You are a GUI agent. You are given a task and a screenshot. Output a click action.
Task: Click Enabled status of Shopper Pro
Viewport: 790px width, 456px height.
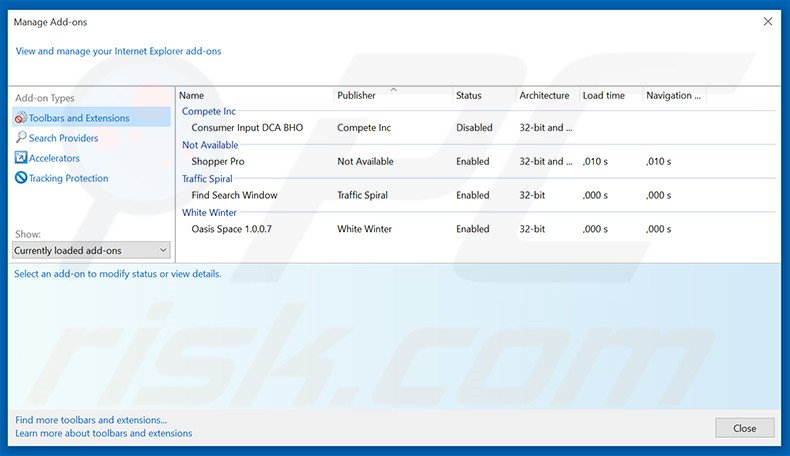point(473,162)
